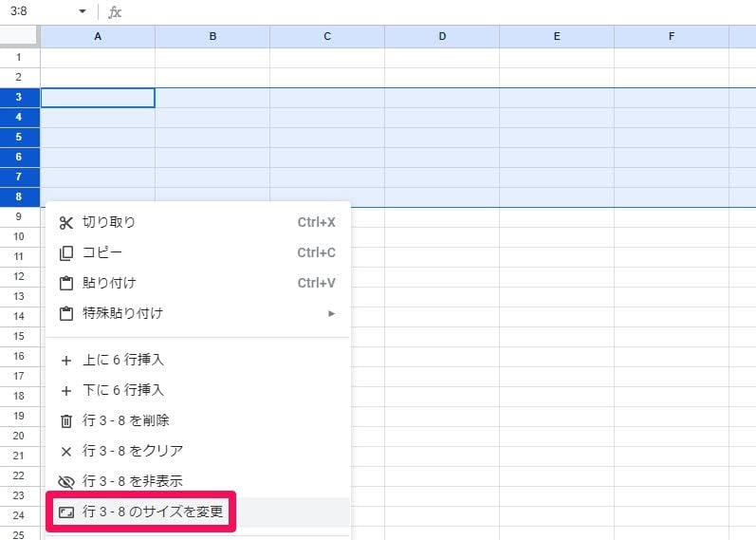Choose 貼り付け from the context menu

click(x=197, y=283)
